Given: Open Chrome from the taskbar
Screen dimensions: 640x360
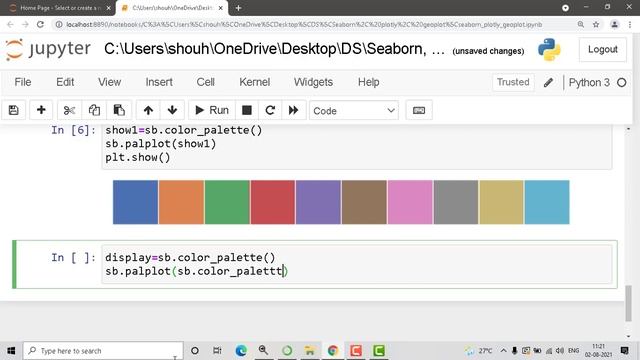Looking at the screenshot, I should pyautogui.click(x=333, y=351).
